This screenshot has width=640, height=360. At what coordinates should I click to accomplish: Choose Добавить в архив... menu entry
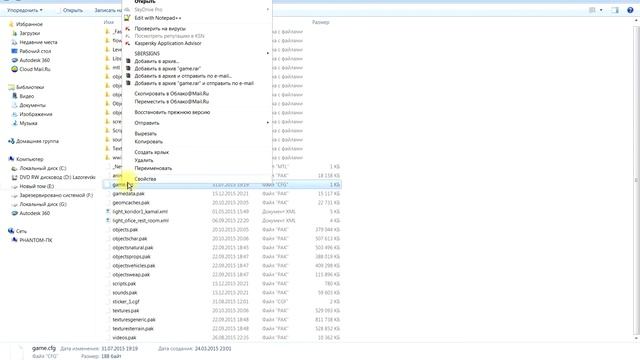pyautogui.click(x=157, y=61)
